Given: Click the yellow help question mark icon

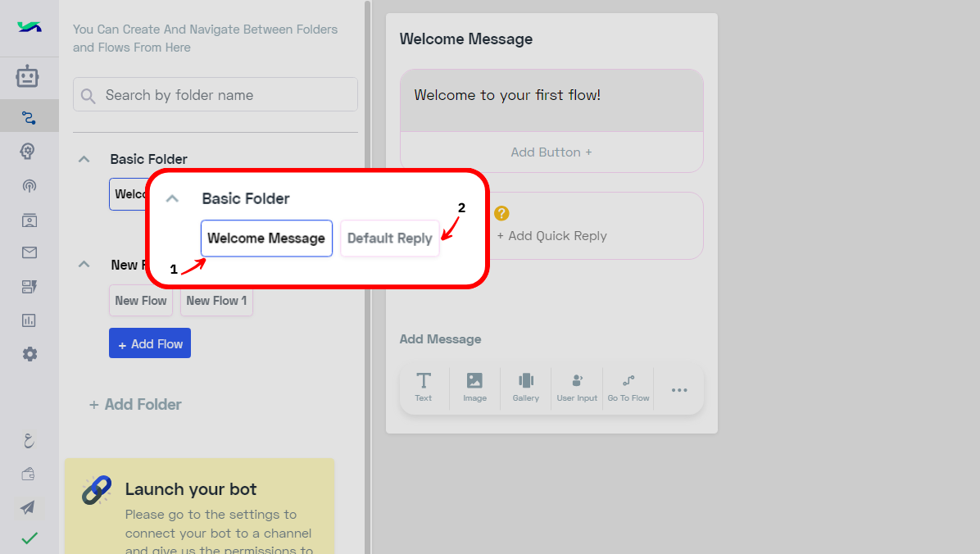Looking at the screenshot, I should coord(501,213).
